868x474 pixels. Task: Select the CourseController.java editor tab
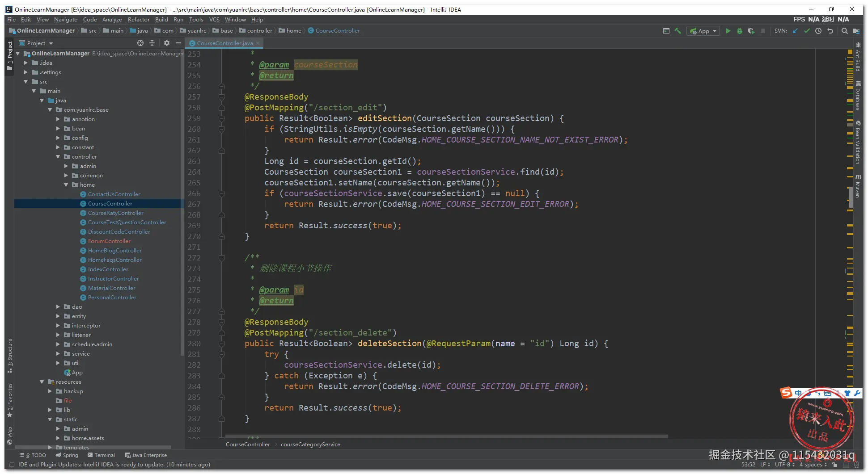(224, 43)
